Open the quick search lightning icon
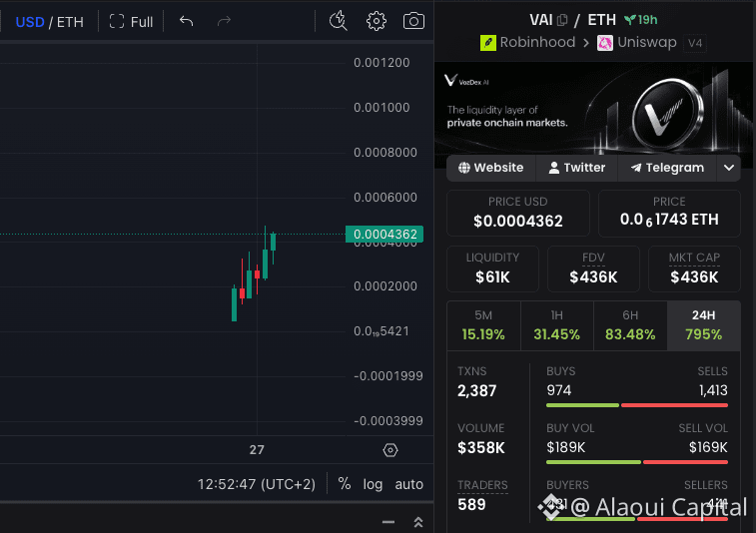The width and height of the screenshot is (756, 533). [338, 21]
